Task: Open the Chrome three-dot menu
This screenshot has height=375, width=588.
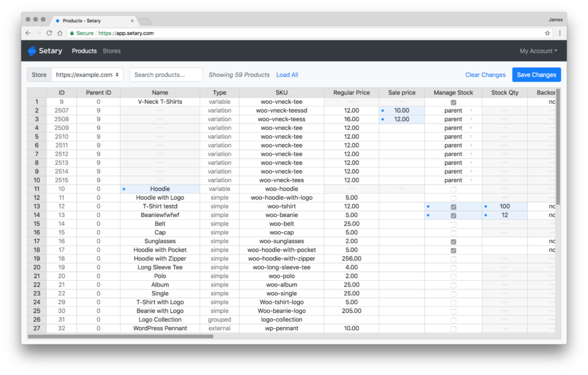Action: (x=559, y=33)
